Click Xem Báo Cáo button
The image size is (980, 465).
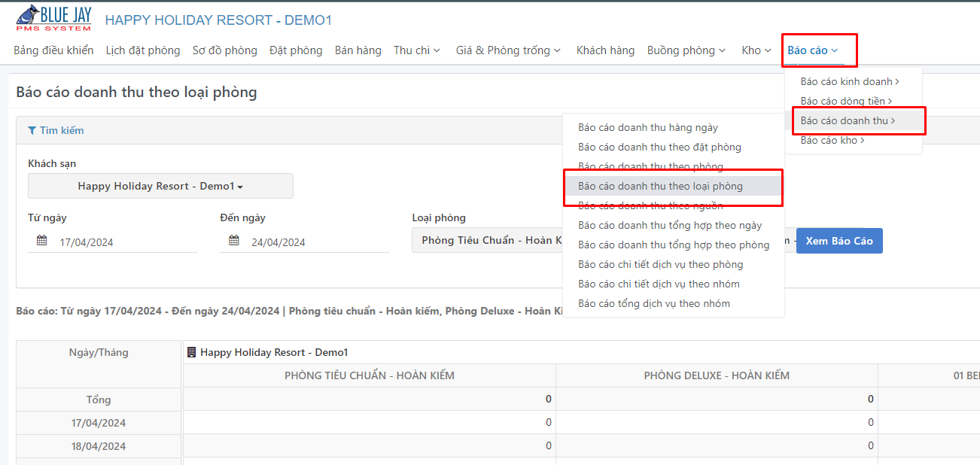tap(839, 241)
